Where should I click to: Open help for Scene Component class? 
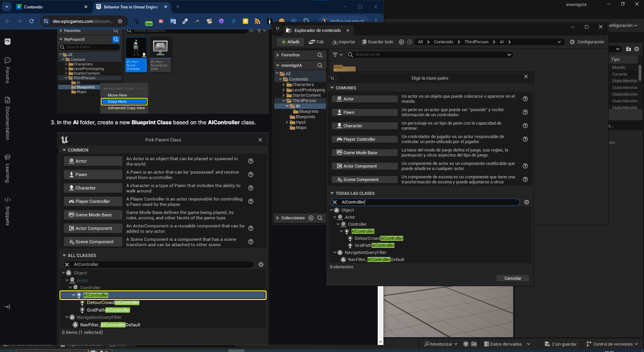coord(525,179)
